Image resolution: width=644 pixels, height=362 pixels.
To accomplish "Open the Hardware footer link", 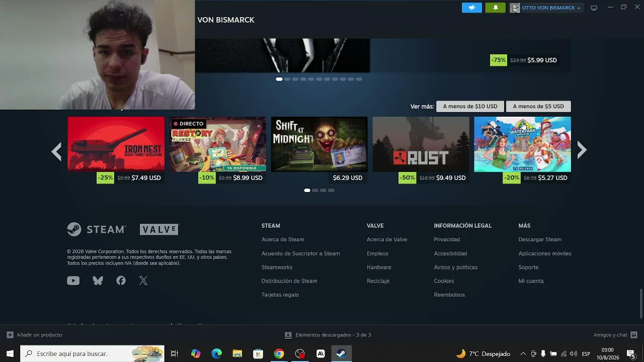I will [379, 267].
